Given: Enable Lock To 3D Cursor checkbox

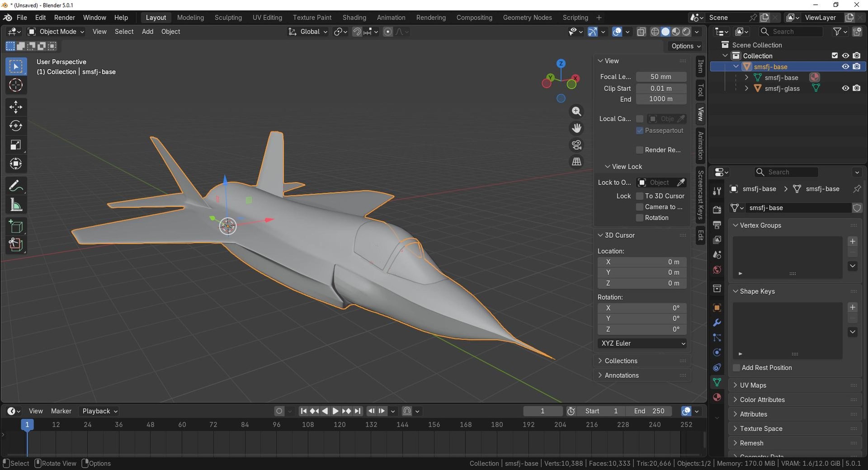Looking at the screenshot, I should click(x=640, y=196).
